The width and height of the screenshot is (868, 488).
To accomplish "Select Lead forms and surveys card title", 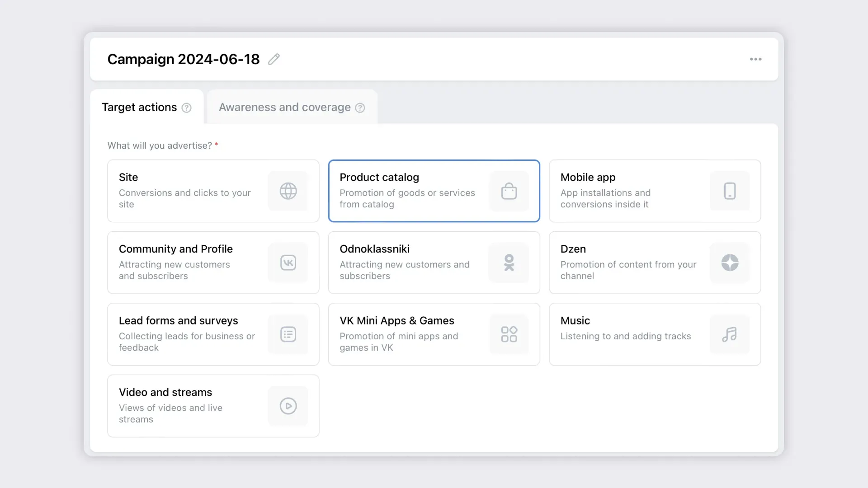I will click(x=178, y=321).
